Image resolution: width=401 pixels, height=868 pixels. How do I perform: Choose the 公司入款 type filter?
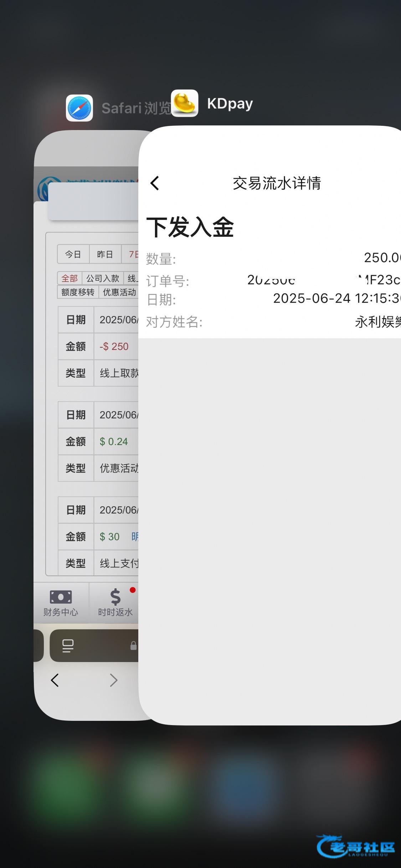(x=103, y=278)
